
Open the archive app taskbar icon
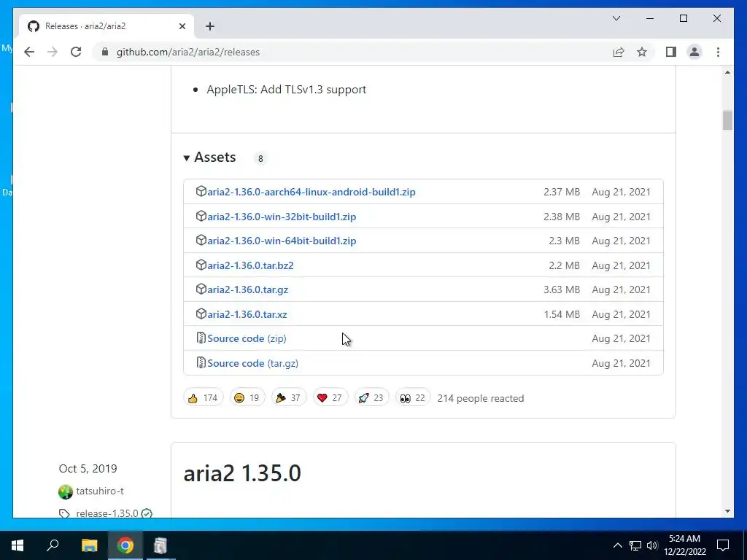click(x=160, y=545)
